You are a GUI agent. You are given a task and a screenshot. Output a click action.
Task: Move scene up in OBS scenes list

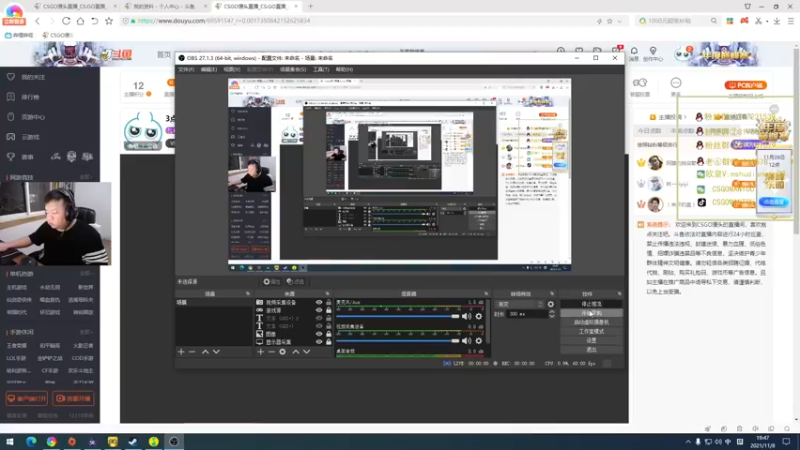pyautogui.click(x=205, y=352)
